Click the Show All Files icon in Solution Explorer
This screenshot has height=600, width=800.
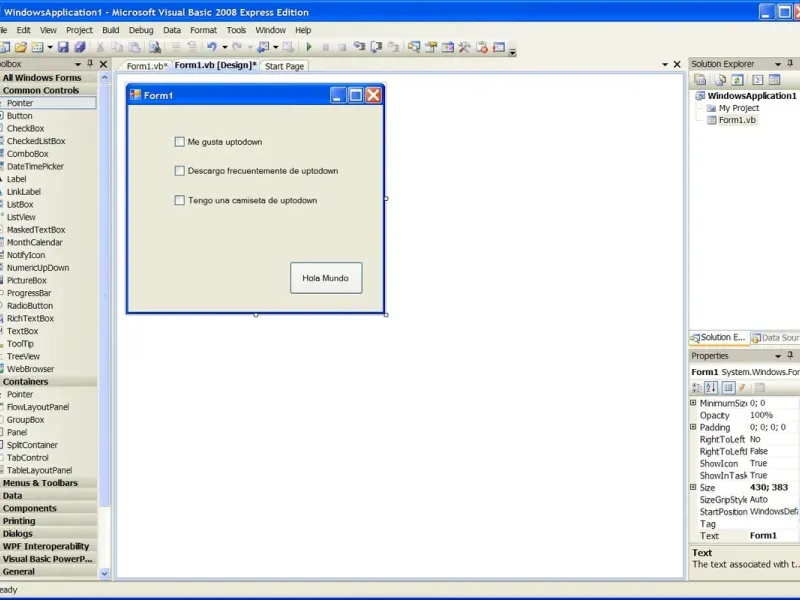tap(719, 80)
